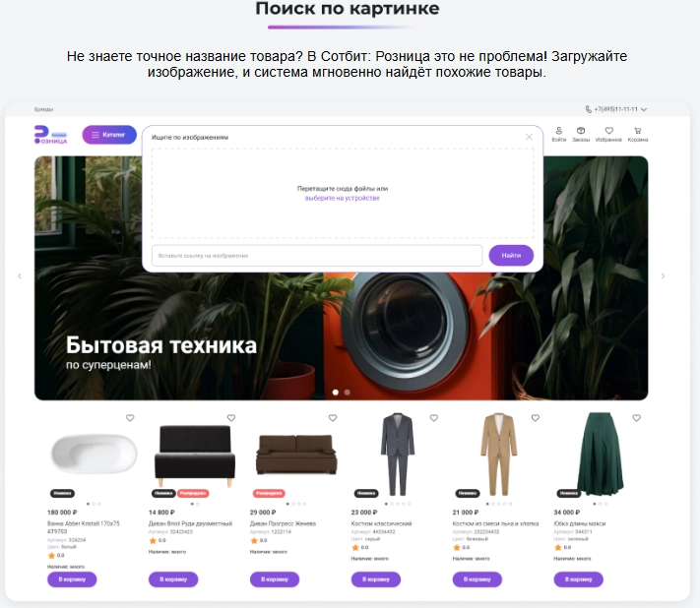Image resolution: width=700 pixels, height=608 pixels.
Task: Go to previous banner slide arrow
Action: [20, 276]
